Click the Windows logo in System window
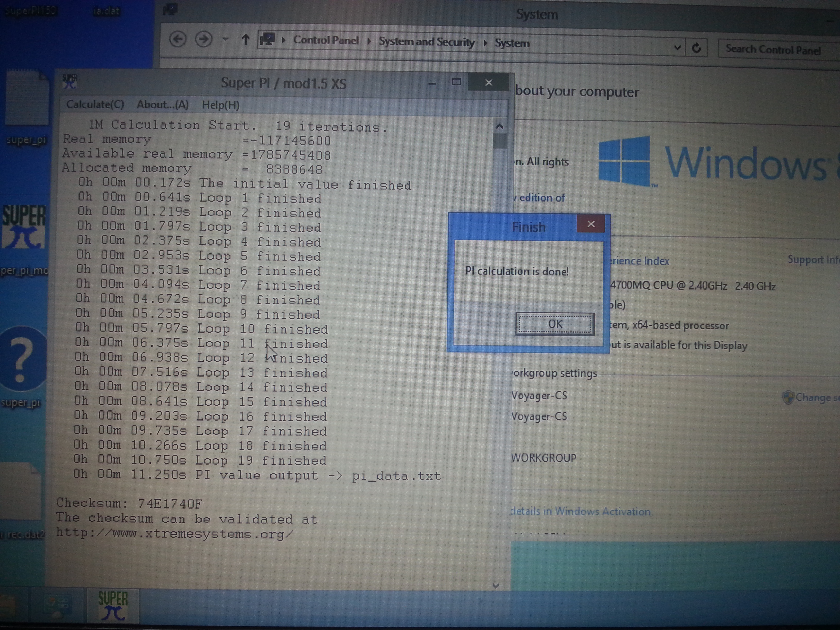This screenshot has width=840, height=630. 624,161
